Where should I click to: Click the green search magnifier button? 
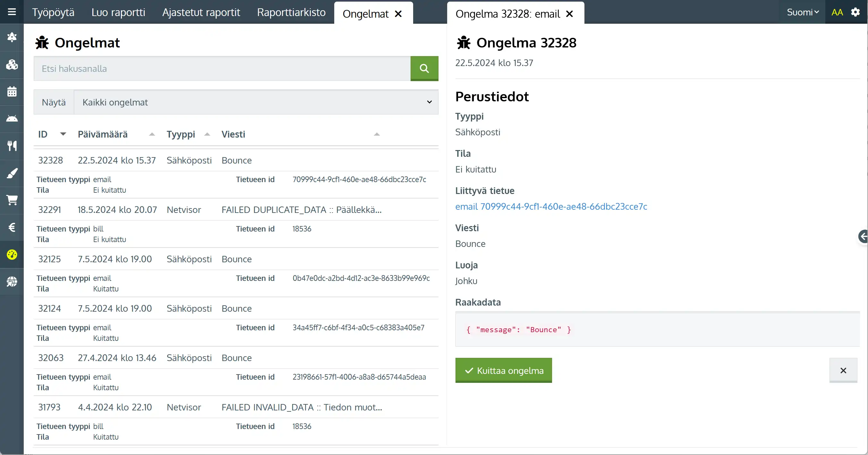point(424,69)
